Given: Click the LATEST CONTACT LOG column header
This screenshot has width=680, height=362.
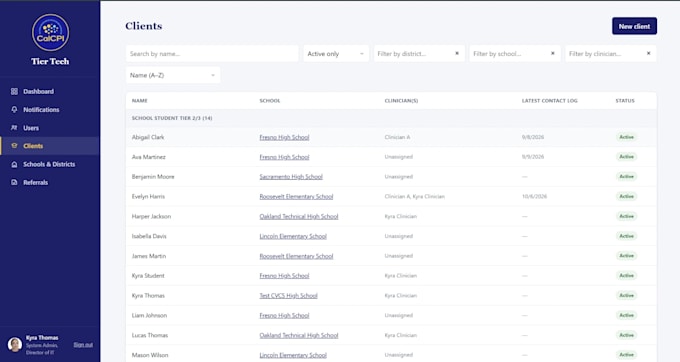Looking at the screenshot, I should pyautogui.click(x=549, y=101).
